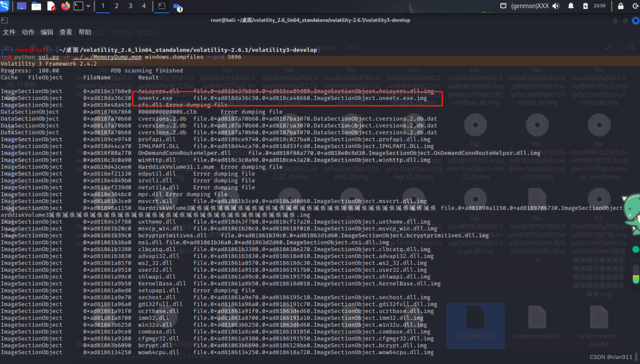
Task: Open the 查看 menu
Action: coord(66,32)
